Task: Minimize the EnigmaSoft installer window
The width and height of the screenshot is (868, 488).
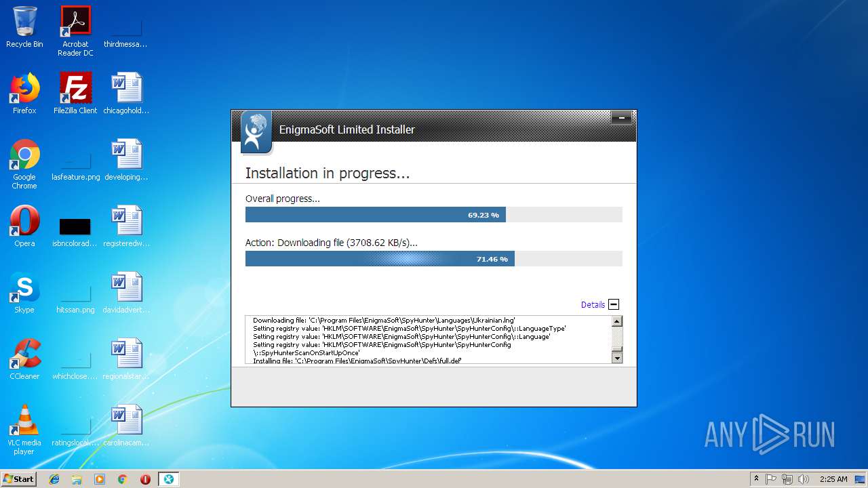Action: pos(621,118)
